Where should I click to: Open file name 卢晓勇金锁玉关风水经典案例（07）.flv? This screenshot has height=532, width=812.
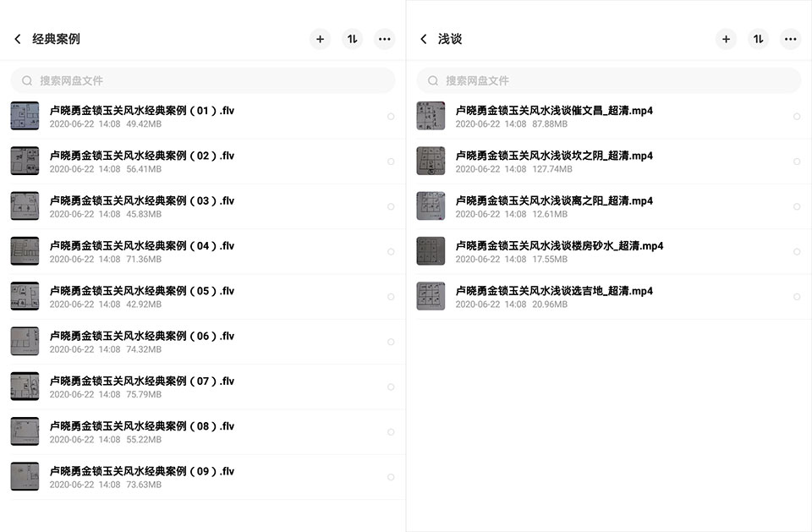142,381
